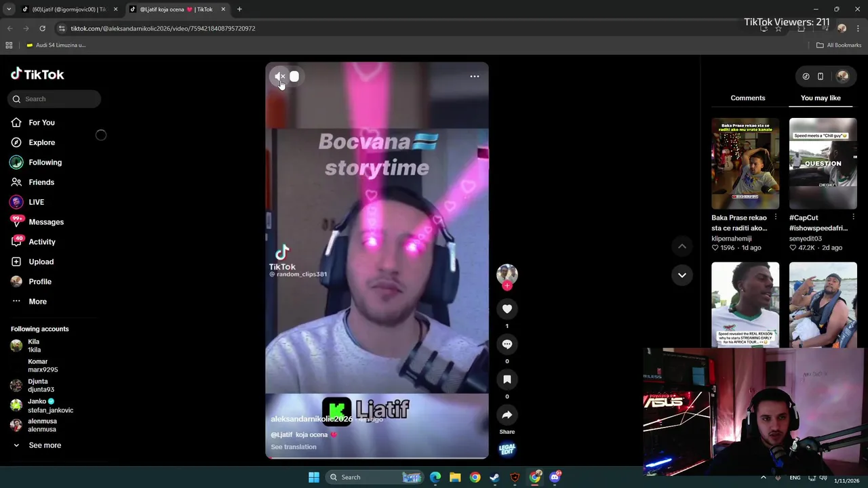Screen dimensions: 868x488
Task: View site information icon in address bar
Action: coord(62,28)
